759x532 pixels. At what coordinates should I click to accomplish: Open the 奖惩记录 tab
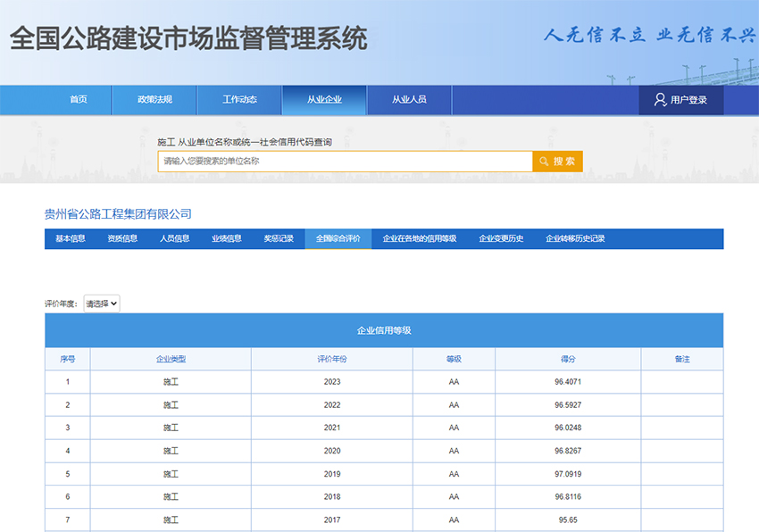click(x=279, y=238)
